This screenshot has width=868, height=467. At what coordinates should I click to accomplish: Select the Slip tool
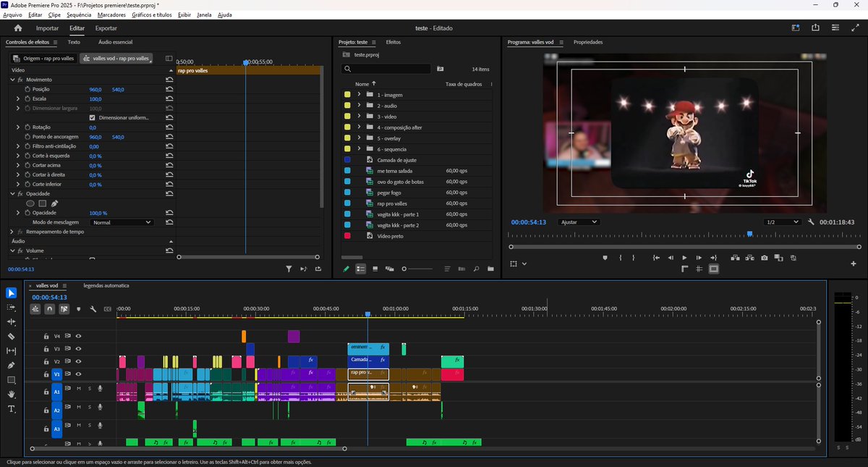point(12,351)
